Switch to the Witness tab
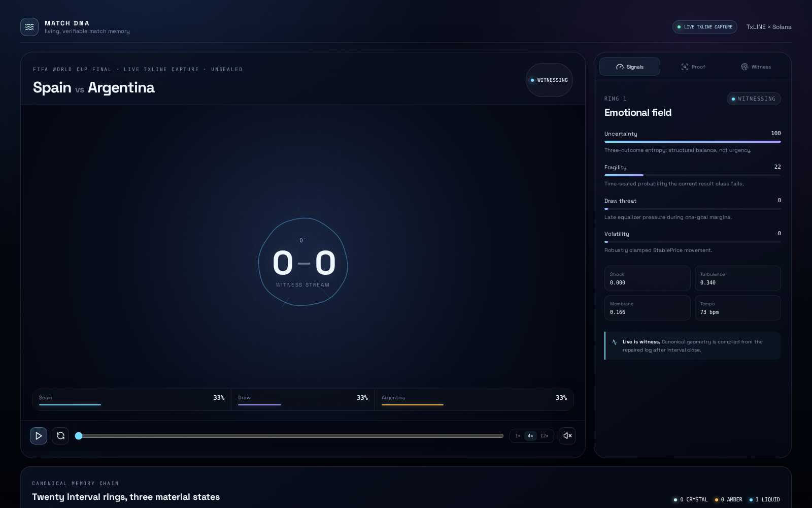 coord(756,67)
